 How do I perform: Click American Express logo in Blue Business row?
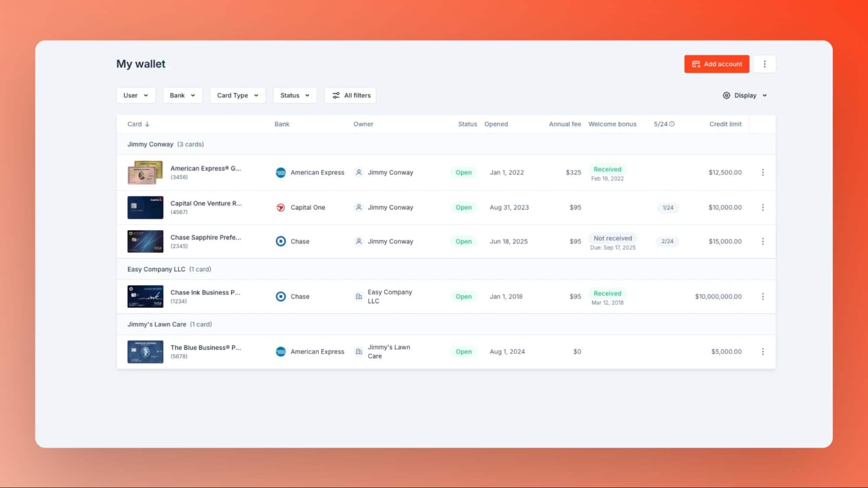pos(281,351)
